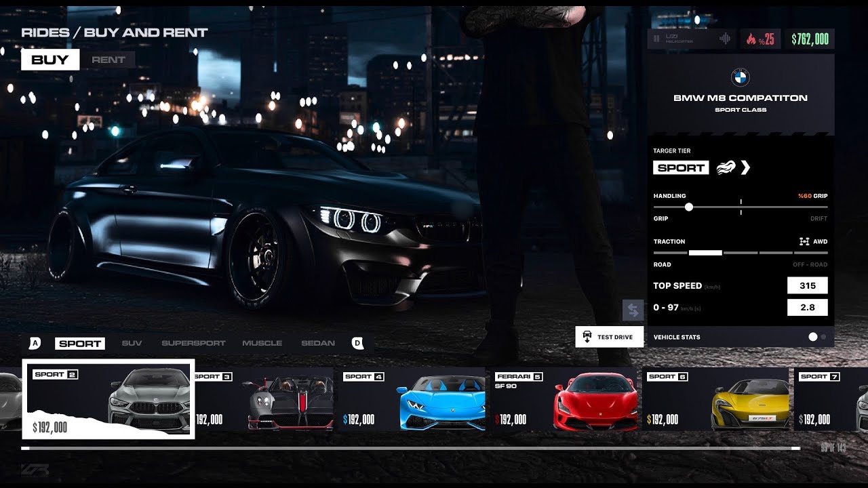Click the AWD drivetrain icon
Viewport: 868px width, 488px height.
804,241
